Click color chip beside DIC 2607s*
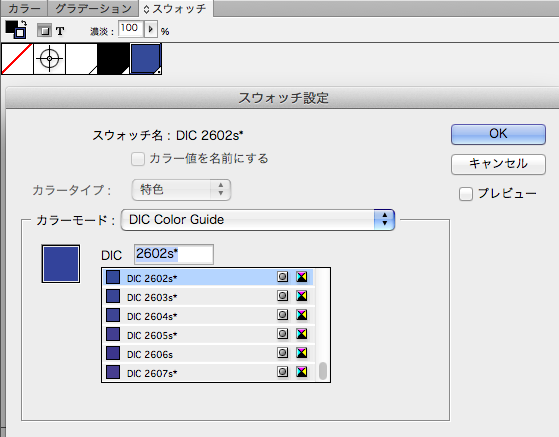 pyautogui.click(x=113, y=372)
